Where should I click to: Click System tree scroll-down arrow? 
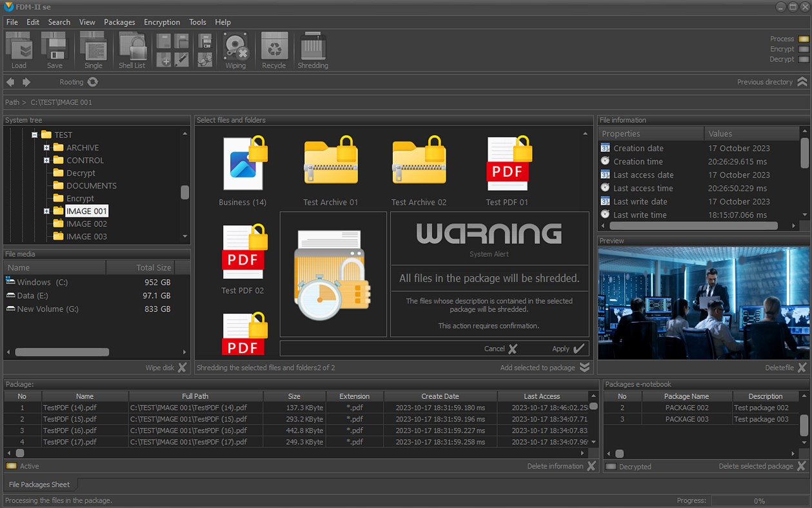[185, 237]
